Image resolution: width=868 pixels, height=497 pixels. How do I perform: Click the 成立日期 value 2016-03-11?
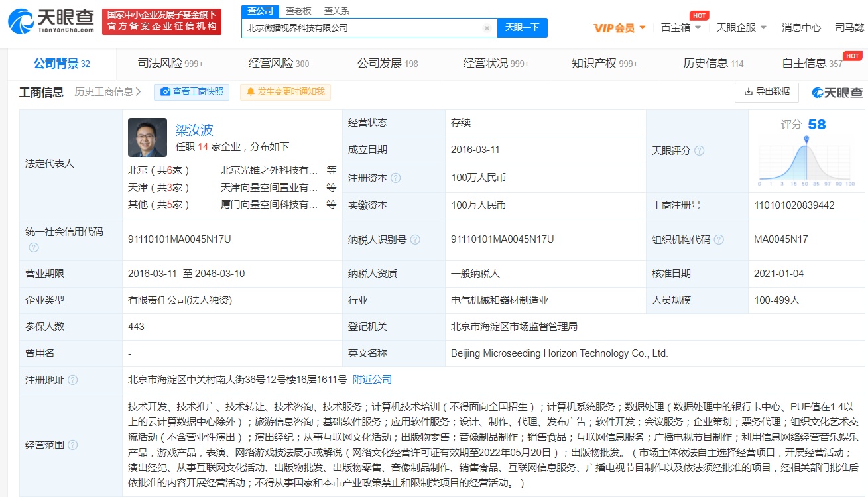click(475, 150)
